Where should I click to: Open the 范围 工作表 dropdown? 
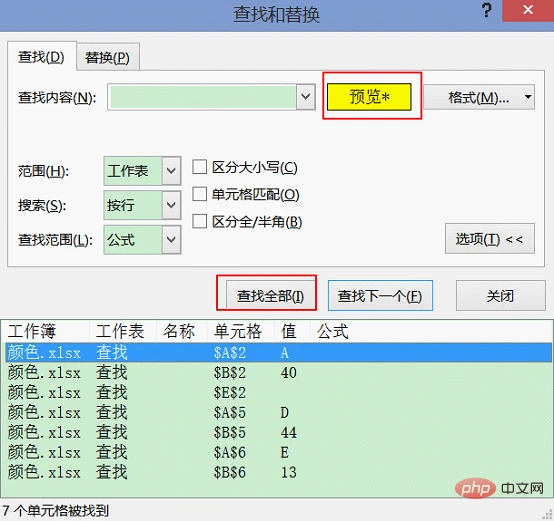(142, 171)
